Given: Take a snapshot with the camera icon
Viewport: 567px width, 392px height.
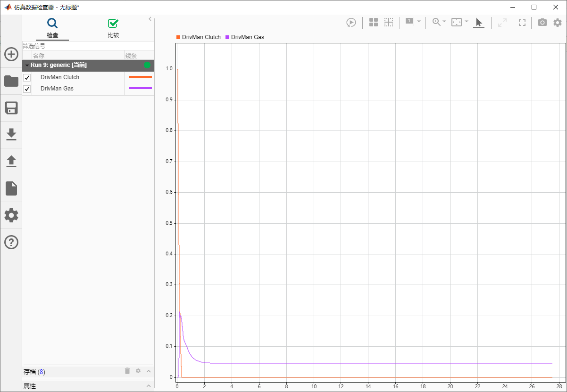Looking at the screenshot, I should click(542, 22).
